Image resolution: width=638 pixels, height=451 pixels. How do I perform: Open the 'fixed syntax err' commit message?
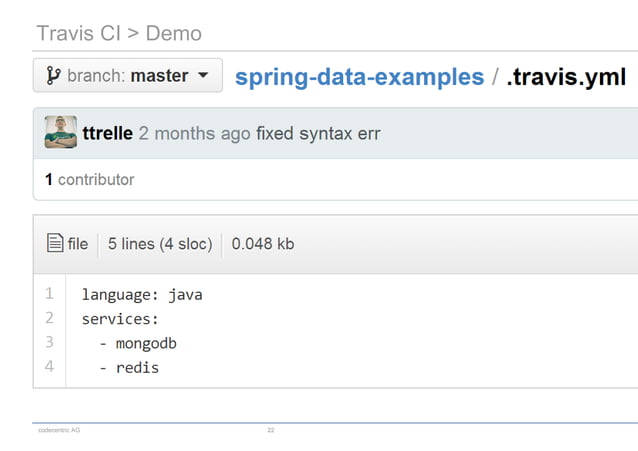(318, 133)
